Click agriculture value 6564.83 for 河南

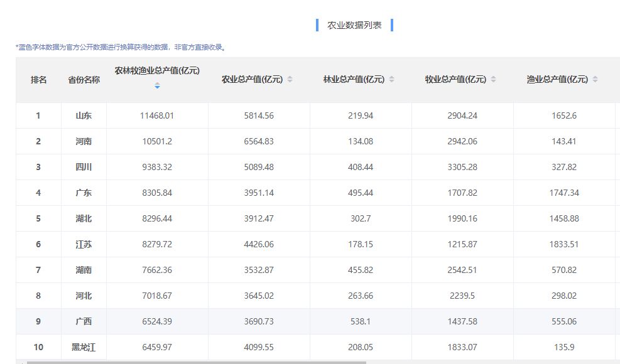[259, 141]
